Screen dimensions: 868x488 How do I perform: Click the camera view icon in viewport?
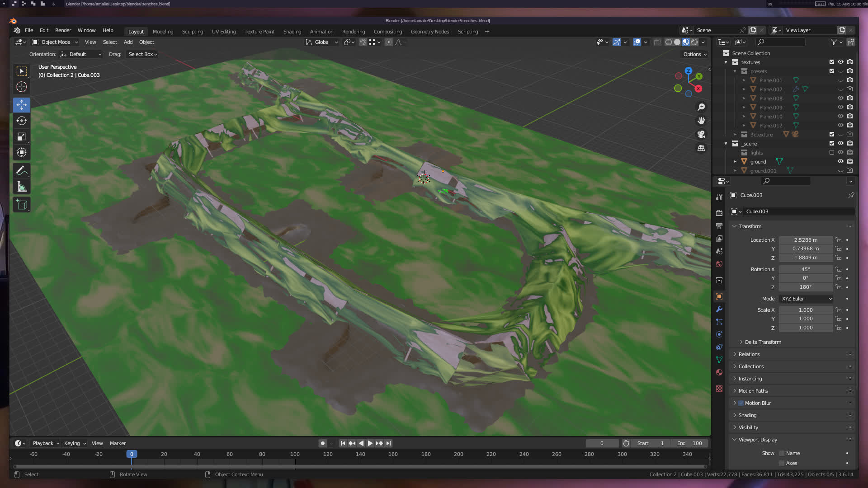[x=701, y=134]
